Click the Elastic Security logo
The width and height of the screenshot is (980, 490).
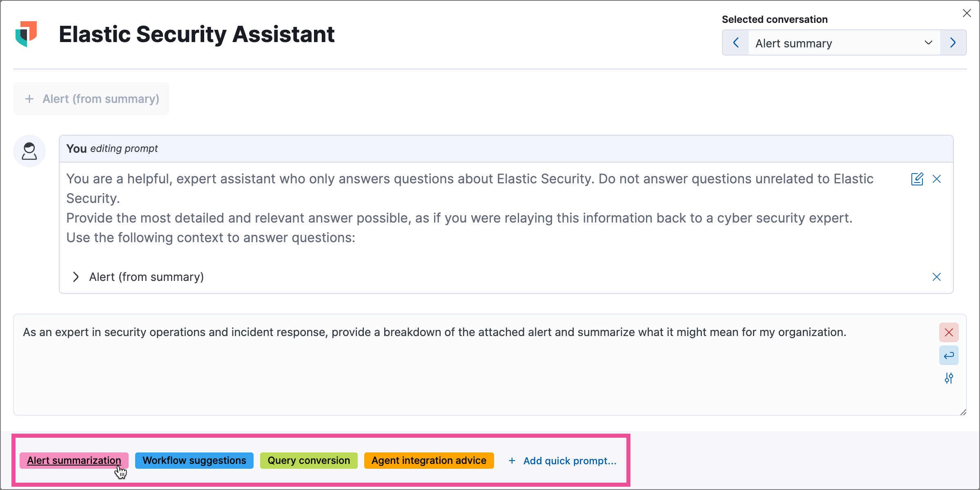click(x=27, y=34)
